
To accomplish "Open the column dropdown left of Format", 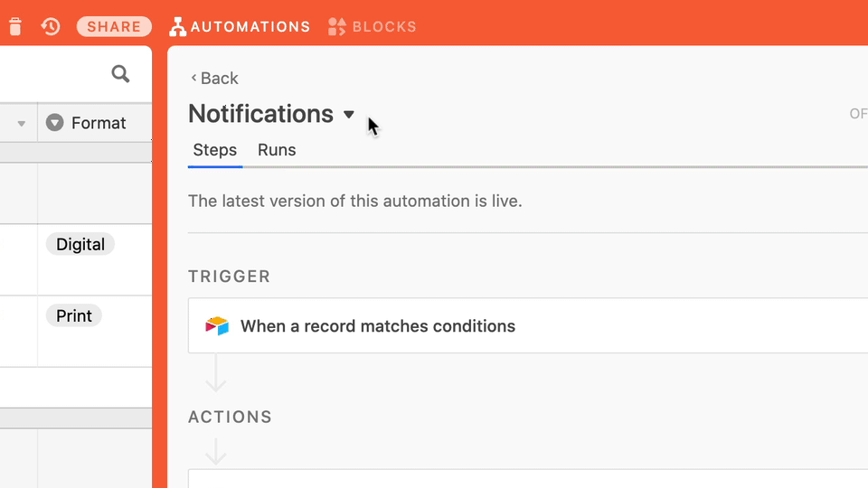I will pyautogui.click(x=21, y=124).
